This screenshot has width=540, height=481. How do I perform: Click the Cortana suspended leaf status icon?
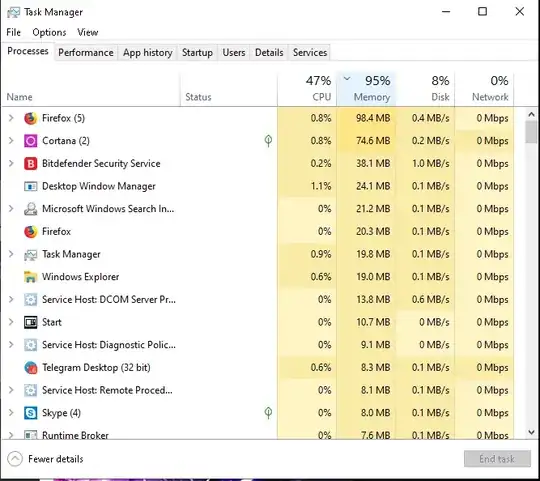coord(268,140)
